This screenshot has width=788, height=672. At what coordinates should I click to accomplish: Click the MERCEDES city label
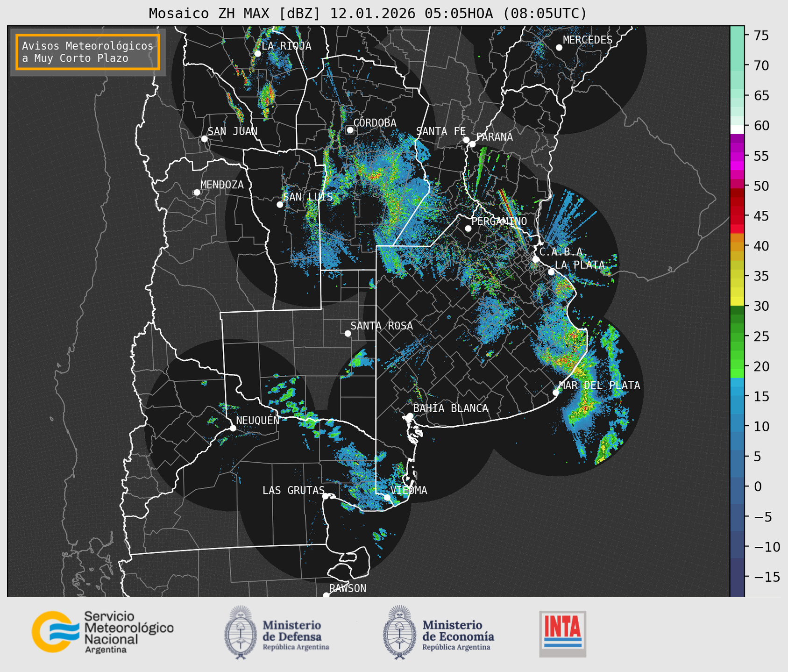coord(587,40)
